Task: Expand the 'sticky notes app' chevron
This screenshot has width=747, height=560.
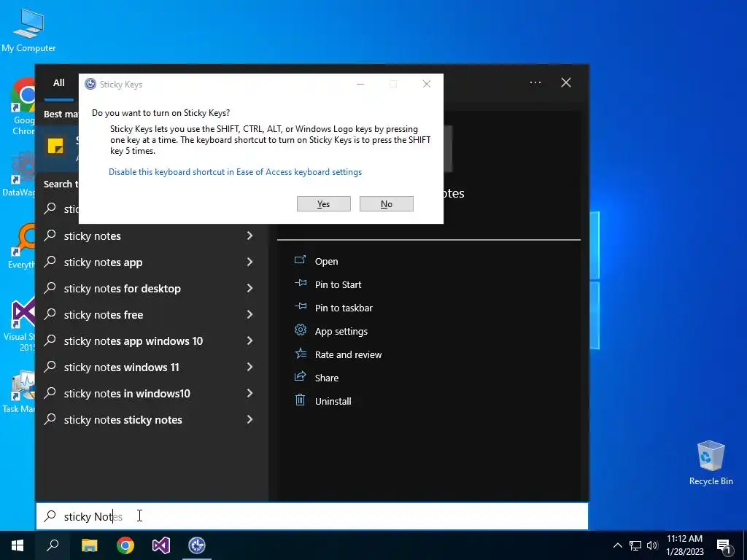Action: 249,262
